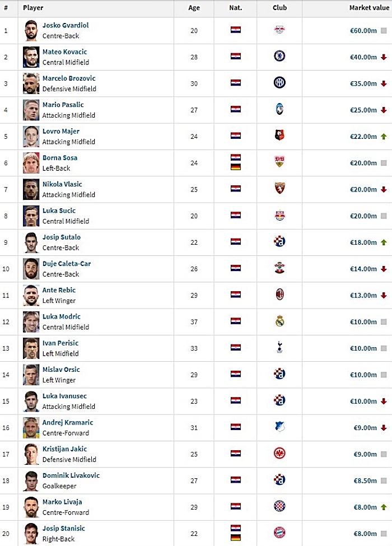The height and width of the screenshot is (546, 392).
Task: Open Bayern Munich crest for Stanisic
Action: [x=279, y=533]
